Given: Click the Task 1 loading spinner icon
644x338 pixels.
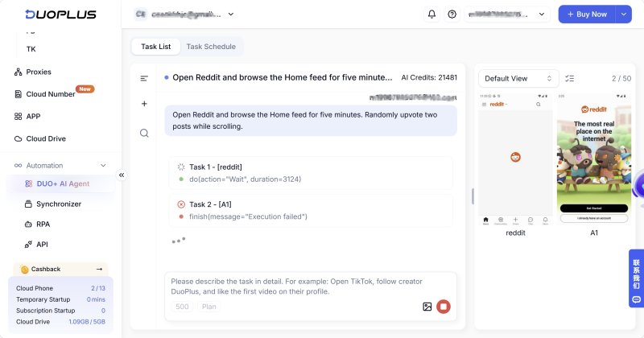Looking at the screenshot, I should [181, 167].
